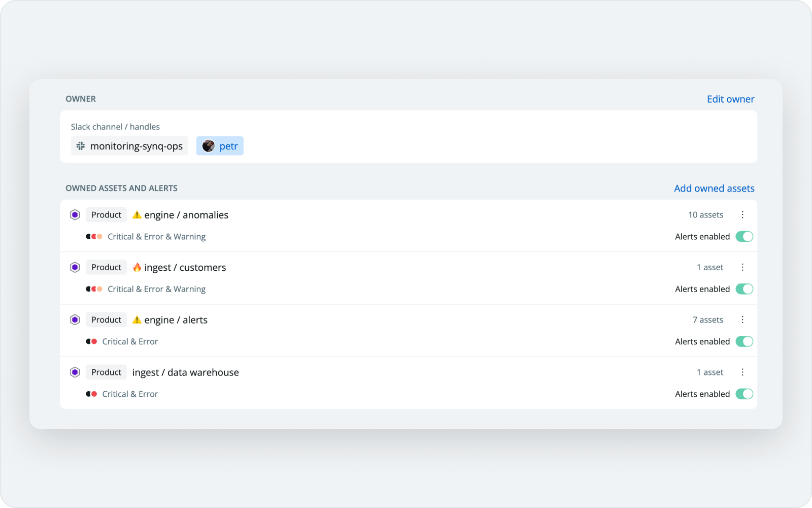Viewport: 812px width, 508px height.
Task: Open the three-dot menu for engine / anomalies
Action: pyautogui.click(x=742, y=214)
